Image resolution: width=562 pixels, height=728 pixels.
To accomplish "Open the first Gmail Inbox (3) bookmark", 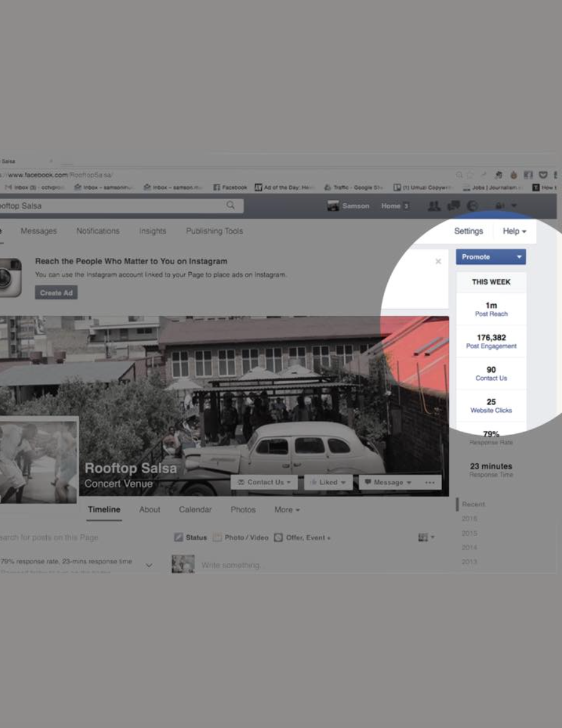I will [34, 187].
